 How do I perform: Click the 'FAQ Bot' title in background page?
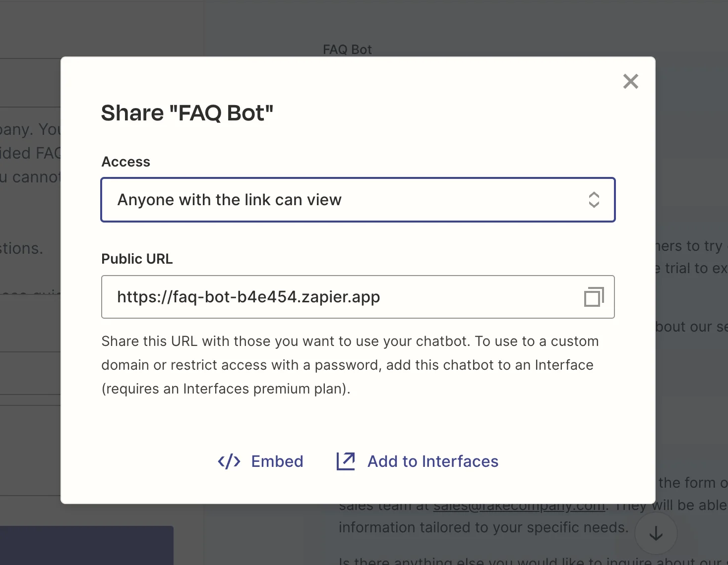point(347,50)
